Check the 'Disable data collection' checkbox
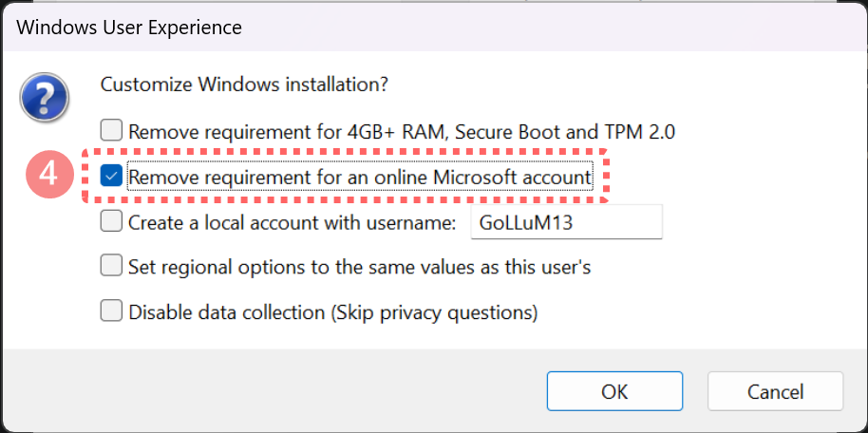Viewport: 868px width, 433px height. [112, 311]
